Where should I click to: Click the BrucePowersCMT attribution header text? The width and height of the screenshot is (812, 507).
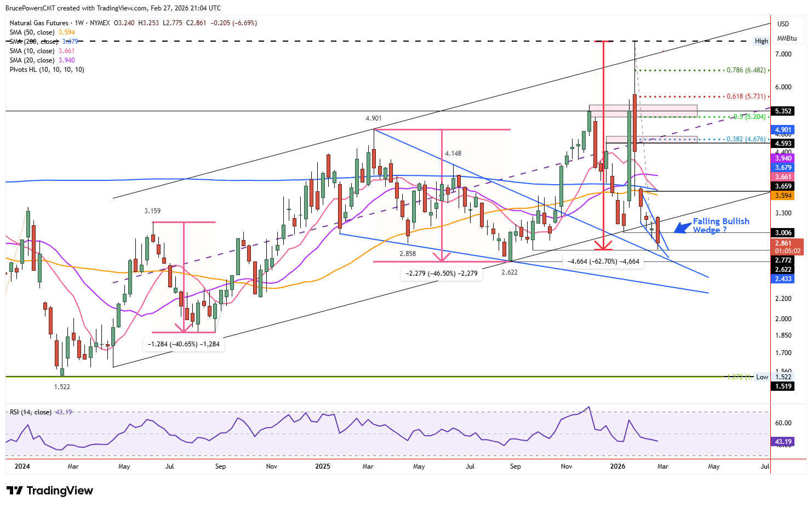[x=113, y=8]
